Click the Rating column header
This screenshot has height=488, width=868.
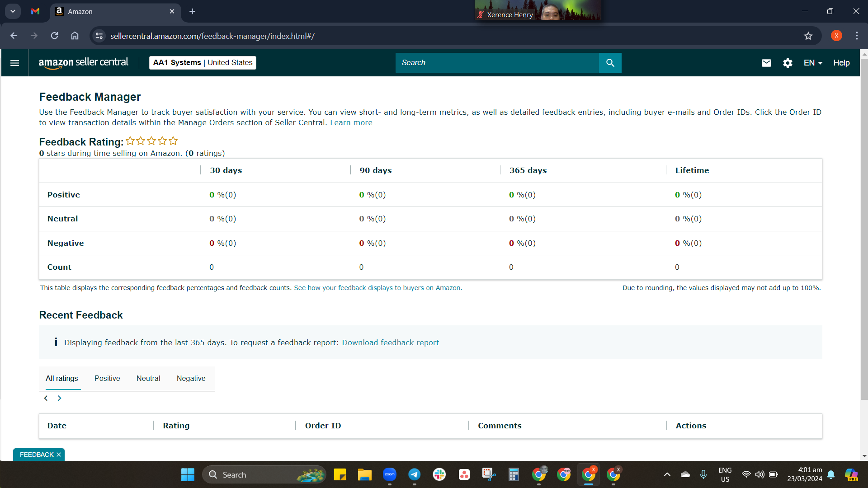tap(176, 426)
